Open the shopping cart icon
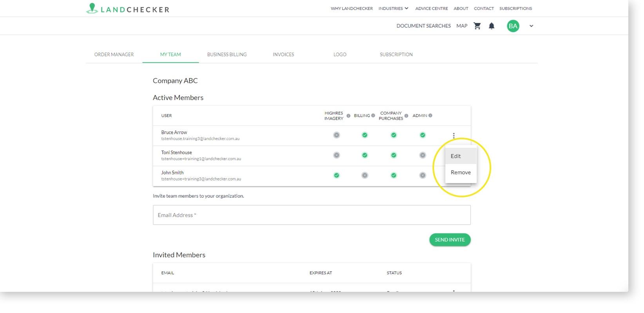The width and height of the screenshot is (644, 313). coord(477,26)
